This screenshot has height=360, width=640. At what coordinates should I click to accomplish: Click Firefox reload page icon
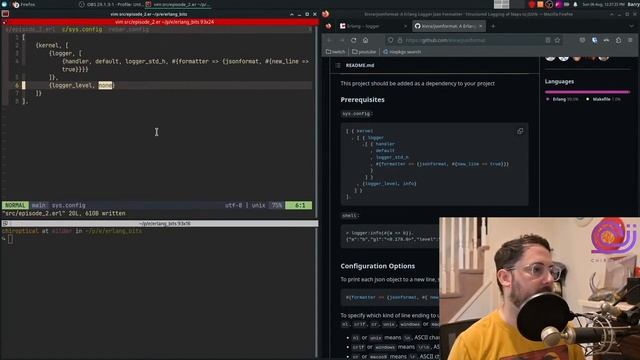(353, 40)
